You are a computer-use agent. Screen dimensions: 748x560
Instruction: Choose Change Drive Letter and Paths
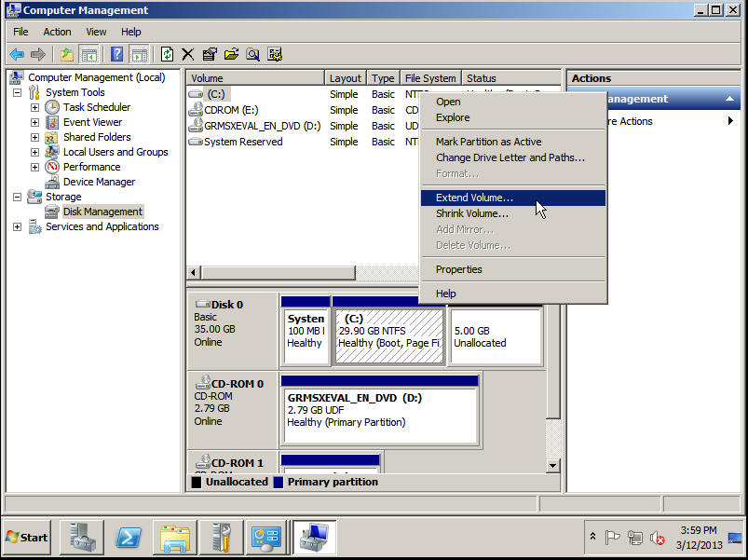pyautogui.click(x=513, y=157)
